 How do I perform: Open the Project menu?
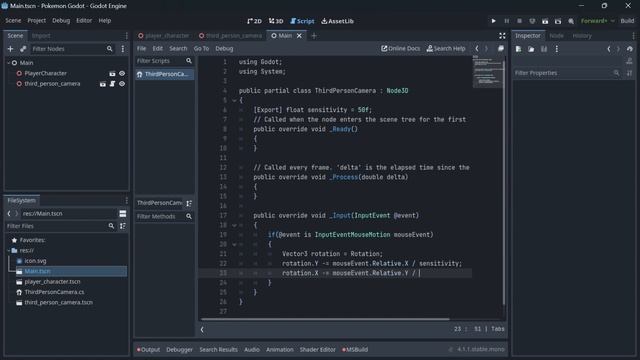[36, 20]
